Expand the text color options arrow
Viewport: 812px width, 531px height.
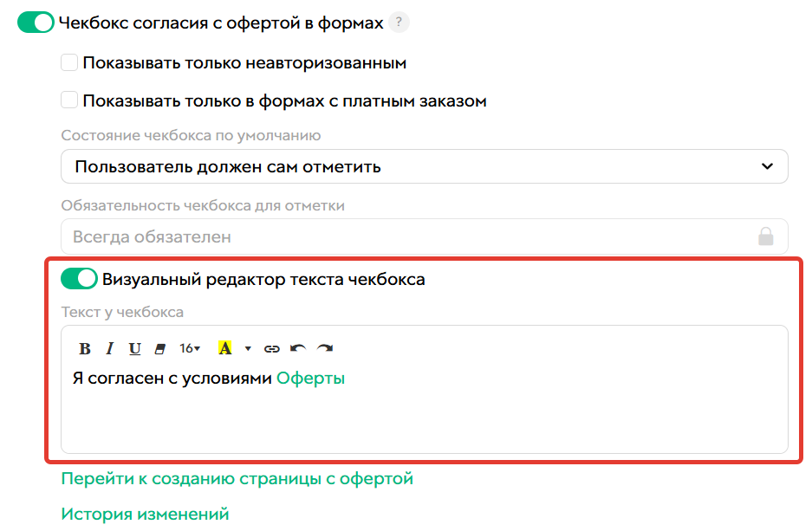pyautogui.click(x=248, y=349)
